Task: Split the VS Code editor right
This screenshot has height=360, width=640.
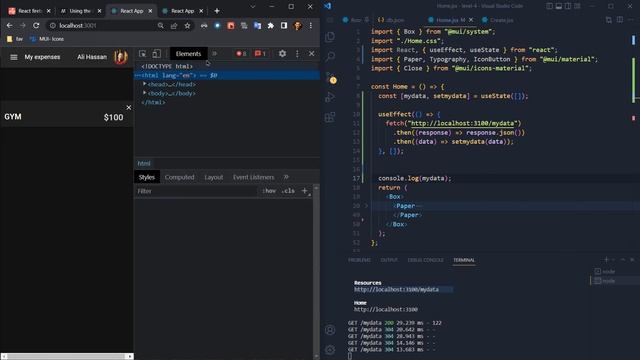Action: click(x=620, y=20)
